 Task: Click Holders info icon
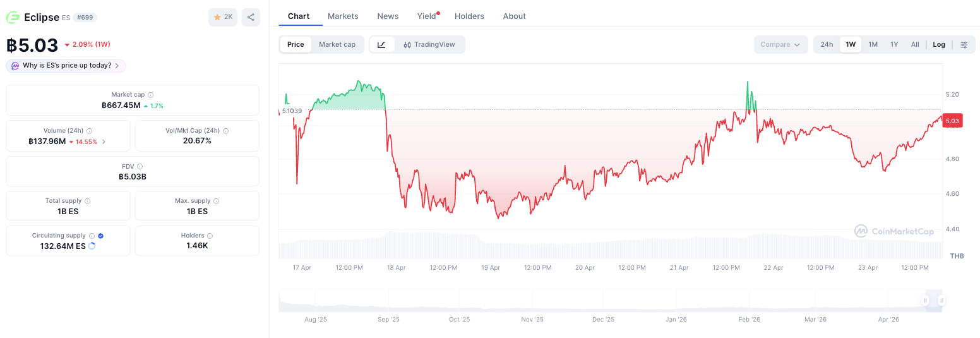210,236
